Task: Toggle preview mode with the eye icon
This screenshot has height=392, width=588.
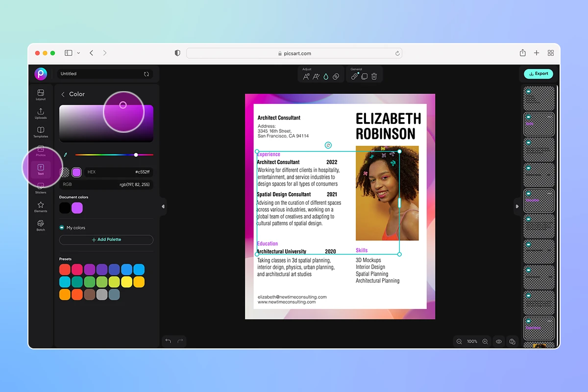Action: click(x=498, y=341)
